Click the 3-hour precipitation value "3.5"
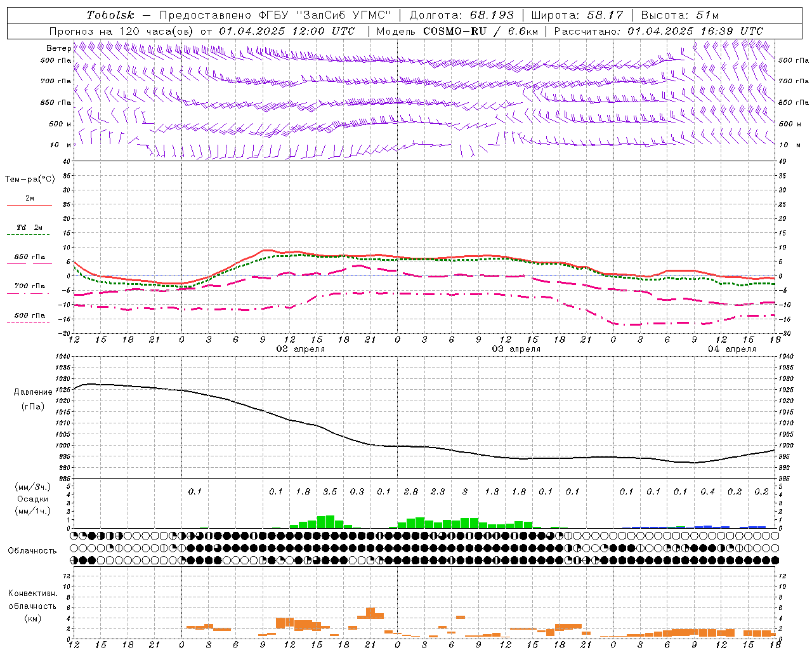 tap(330, 492)
